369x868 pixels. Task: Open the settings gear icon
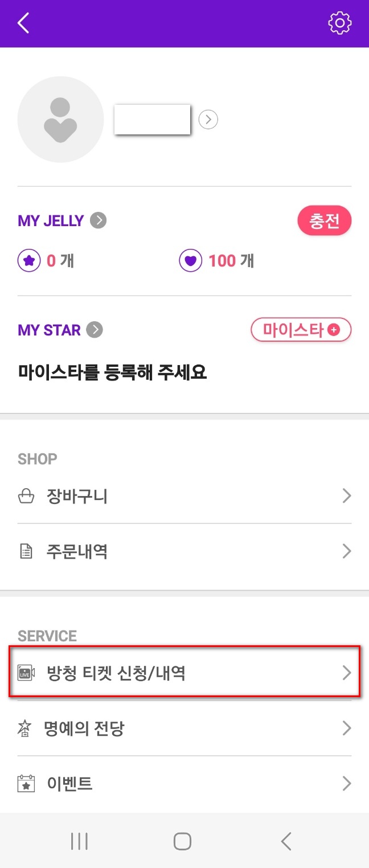pyautogui.click(x=340, y=23)
